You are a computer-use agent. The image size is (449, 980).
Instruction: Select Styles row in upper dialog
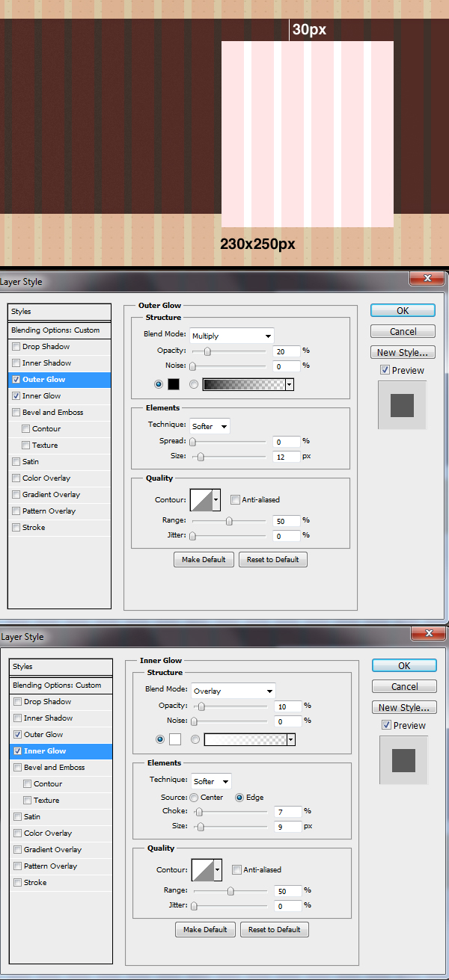click(x=60, y=312)
